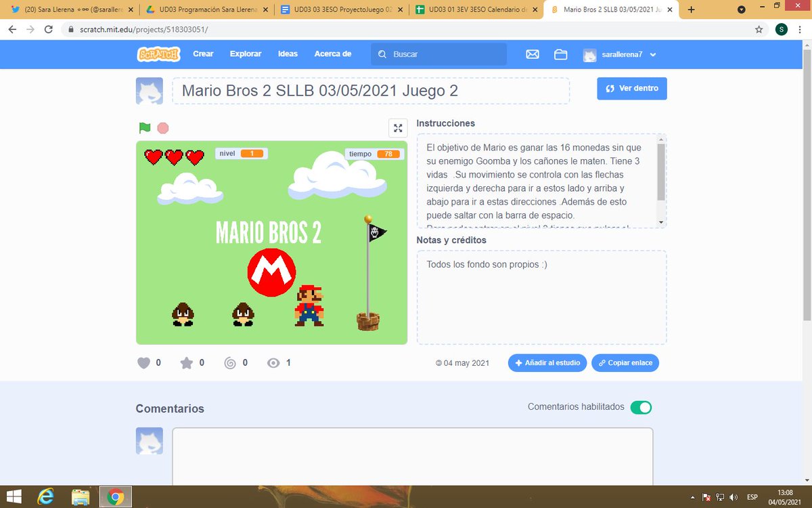Click the Scratch logo in the navbar

tap(158, 54)
